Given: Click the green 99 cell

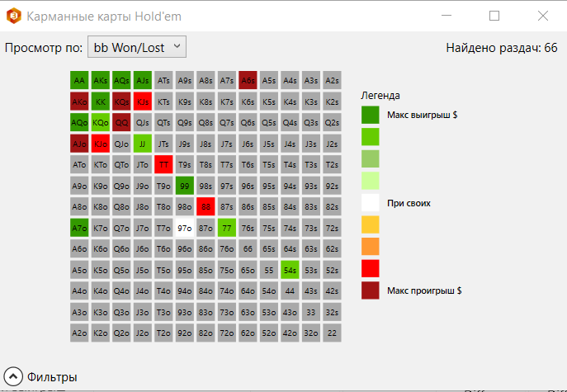Looking at the screenshot, I should point(184,186).
